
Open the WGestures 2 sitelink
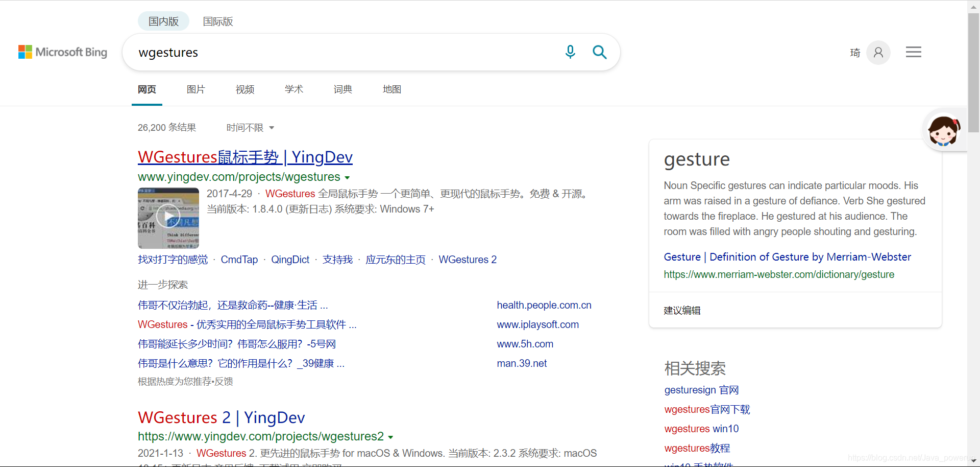(x=468, y=260)
